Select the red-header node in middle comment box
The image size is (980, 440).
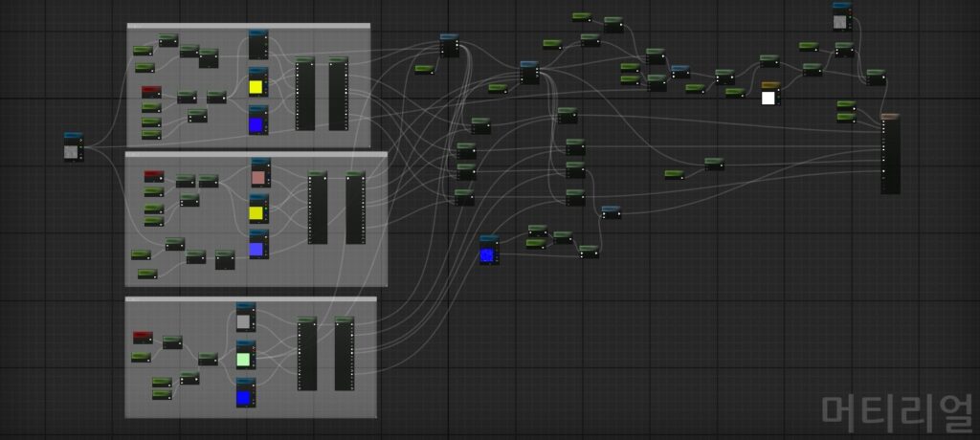tap(154, 177)
